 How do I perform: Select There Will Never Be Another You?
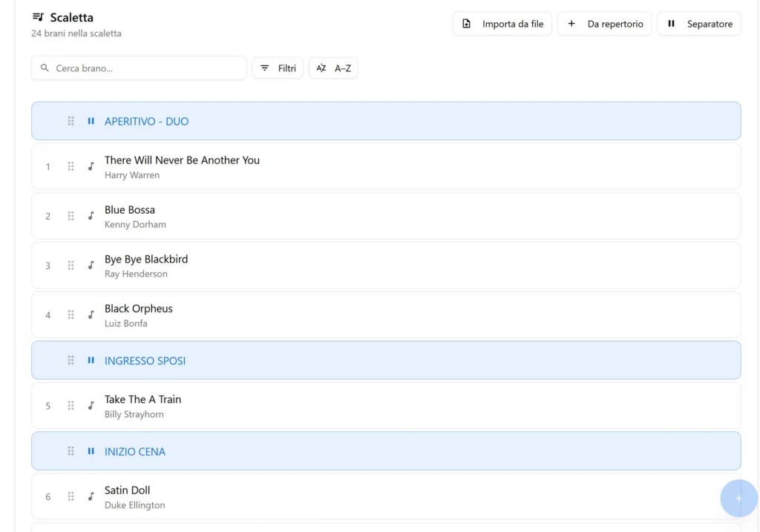182,160
